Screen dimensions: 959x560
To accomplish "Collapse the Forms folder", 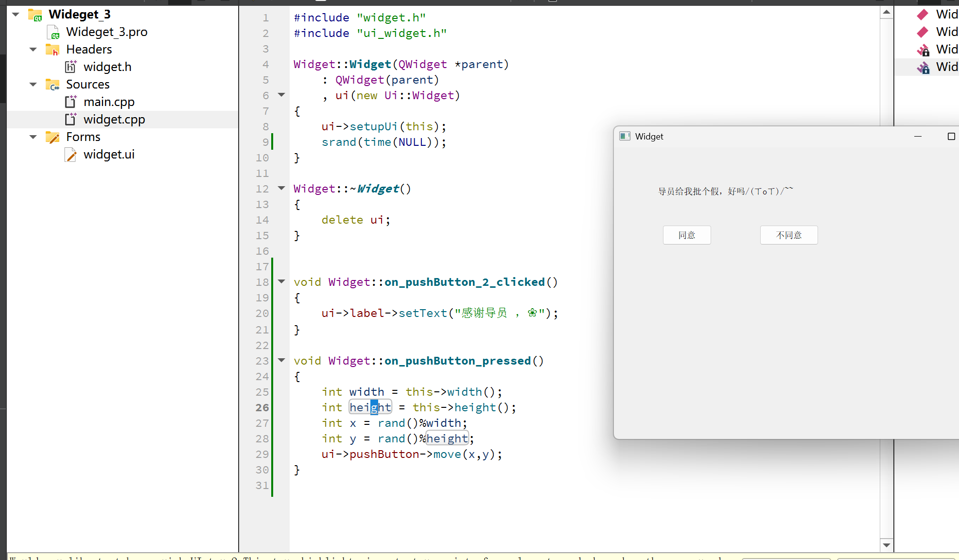I will pyautogui.click(x=33, y=137).
